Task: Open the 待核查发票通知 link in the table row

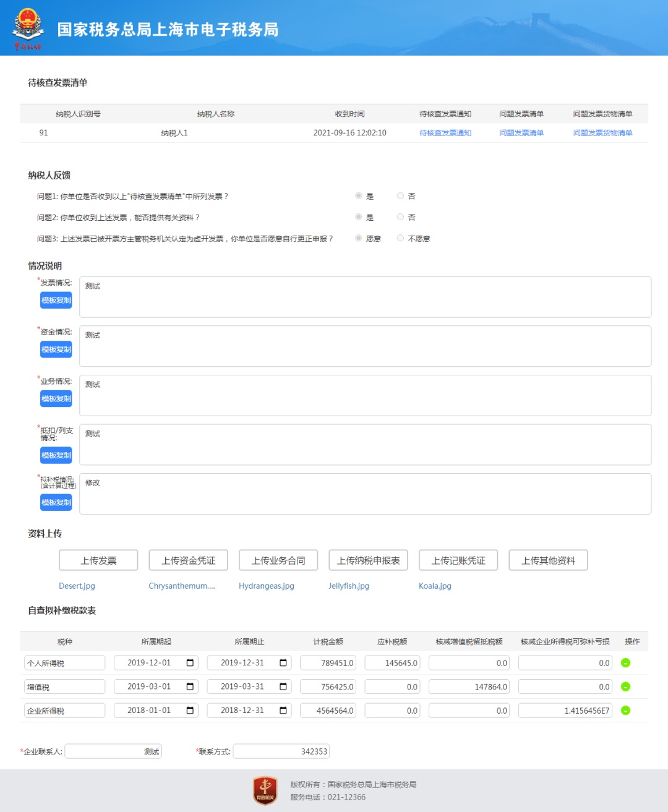Action: [445, 133]
